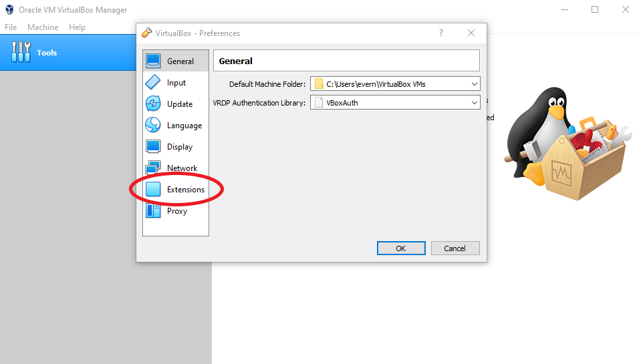Click the file icon beside VBoxAuth
The image size is (641, 364).
(319, 103)
